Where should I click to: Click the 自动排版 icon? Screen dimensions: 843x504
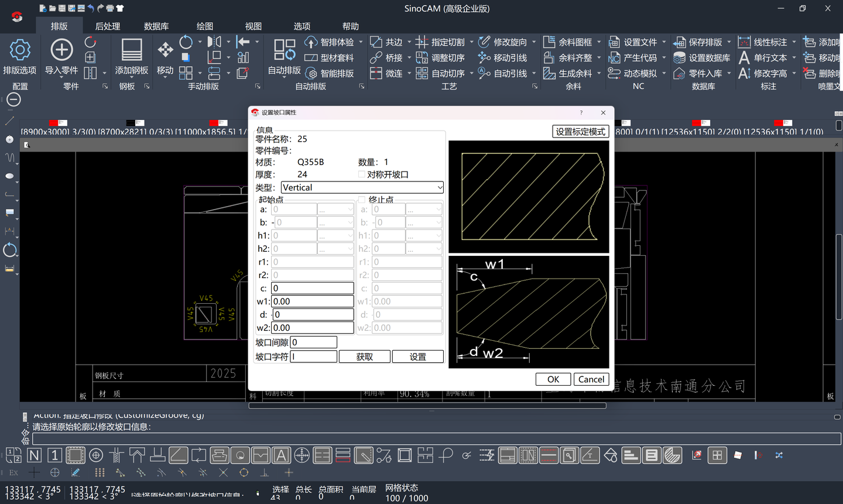pos(285,50)
